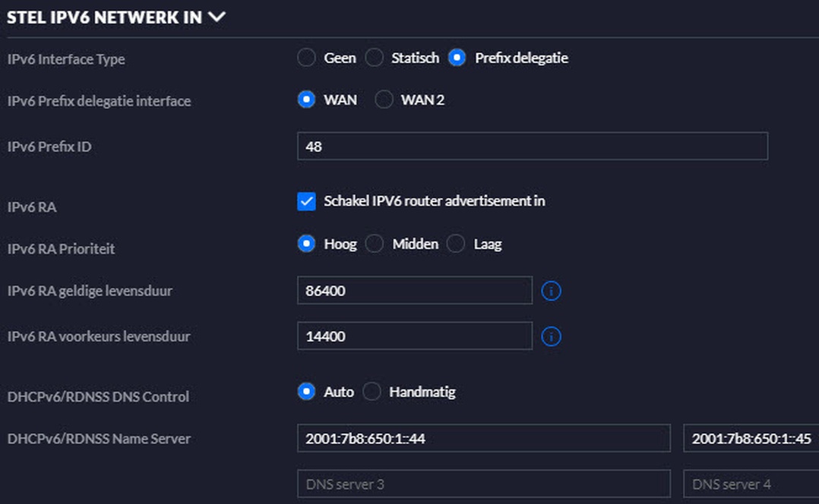Click the empty DNS server 3 field

point(483,484)
